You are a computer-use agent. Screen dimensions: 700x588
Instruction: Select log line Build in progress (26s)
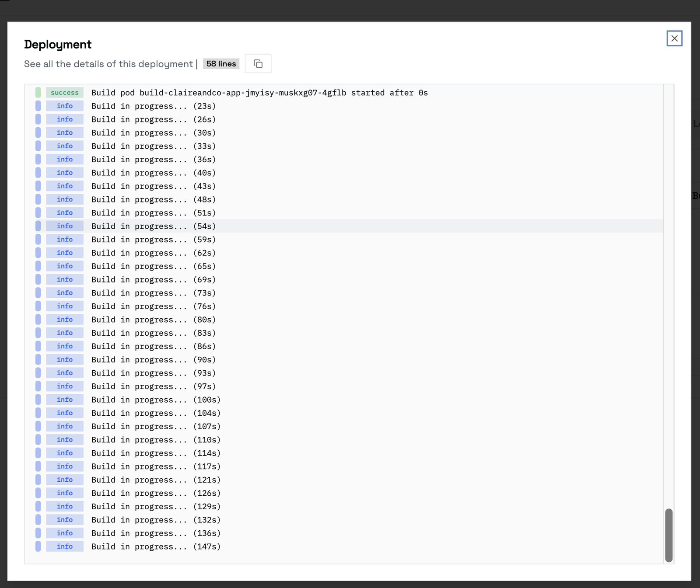point(344,119)
